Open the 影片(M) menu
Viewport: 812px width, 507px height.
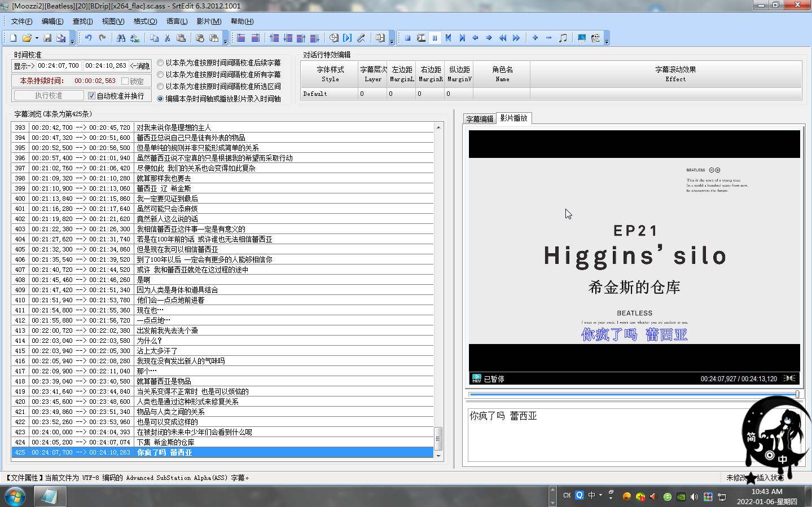209,21
